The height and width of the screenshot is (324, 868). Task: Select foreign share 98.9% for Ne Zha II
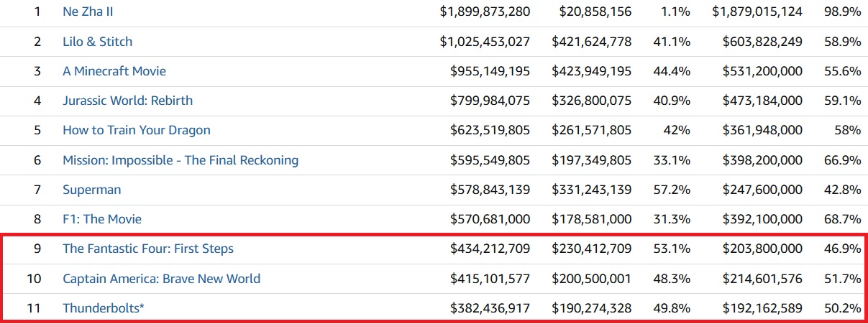coord(843,12)
